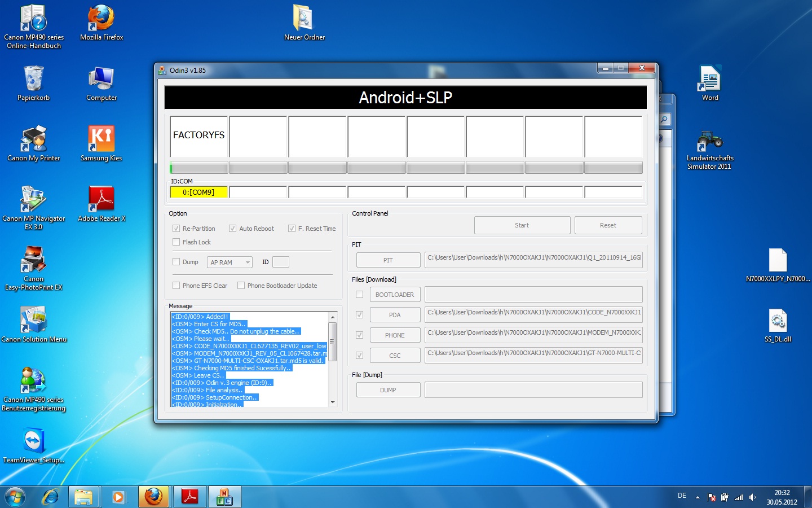
Task: Click DE language indicator in taskbar
Action: coord(682,496)
